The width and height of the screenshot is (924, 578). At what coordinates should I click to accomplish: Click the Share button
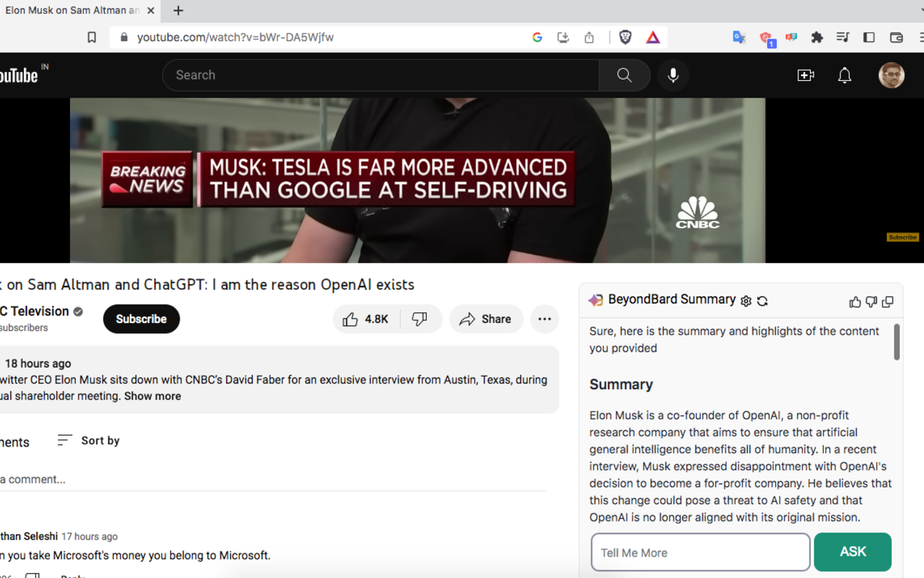tap(486, 319)
